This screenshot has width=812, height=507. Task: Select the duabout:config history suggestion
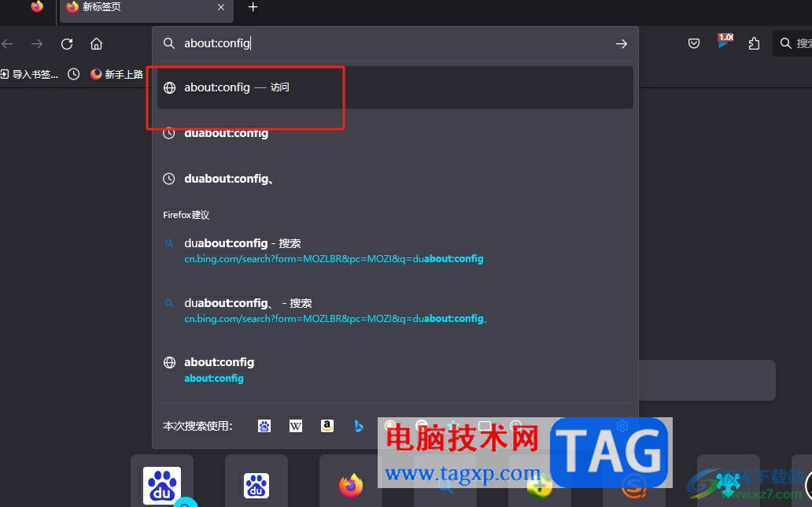tap(395, 133)
